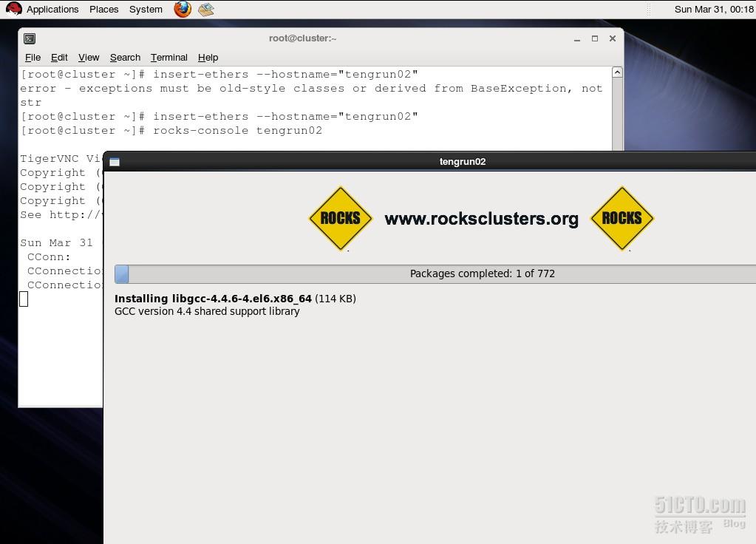
Task: Click the 'TigerVNC' line in terminal
Action: point(61,159)
